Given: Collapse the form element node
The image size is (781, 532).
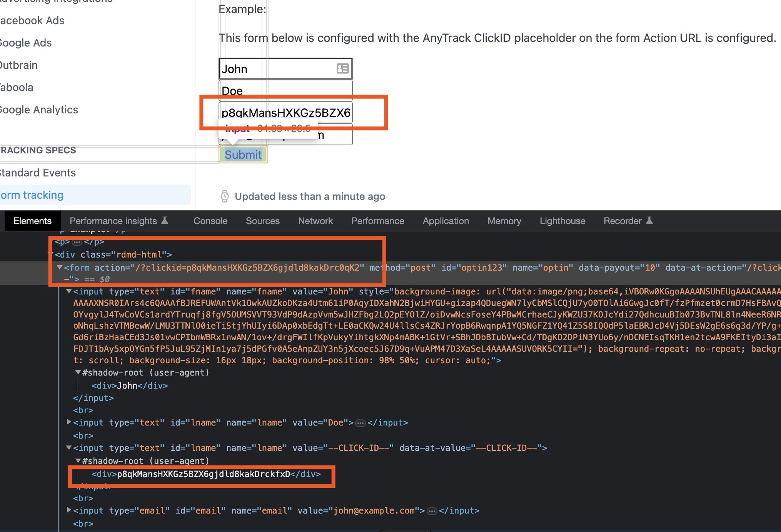Looking at the screenshot, I should (60, 267).
